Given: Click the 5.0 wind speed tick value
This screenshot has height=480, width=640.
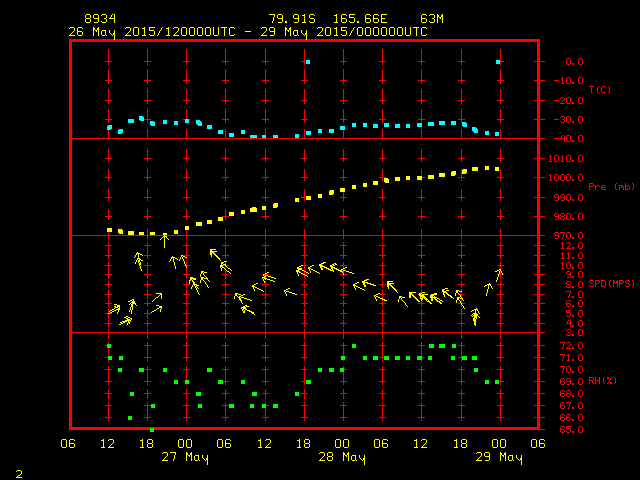Looking at the screenshot, I should [x=574, y=314].
